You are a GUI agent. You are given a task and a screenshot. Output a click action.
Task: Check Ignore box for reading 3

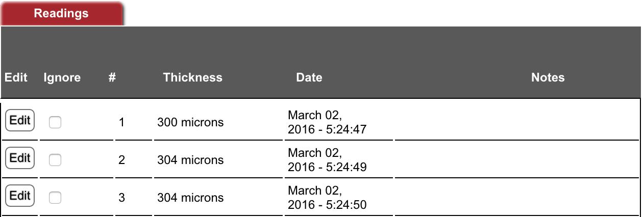(x=55, y=198)
